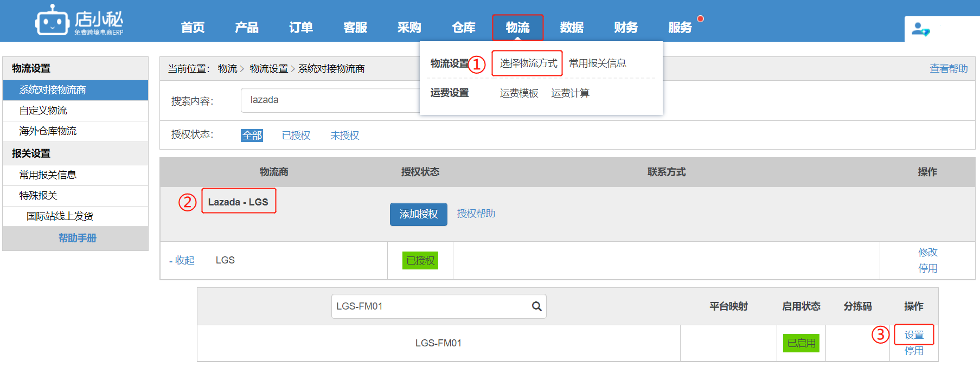
Task: Open the 帮助手册 link
Action: [x=77, y=238]
